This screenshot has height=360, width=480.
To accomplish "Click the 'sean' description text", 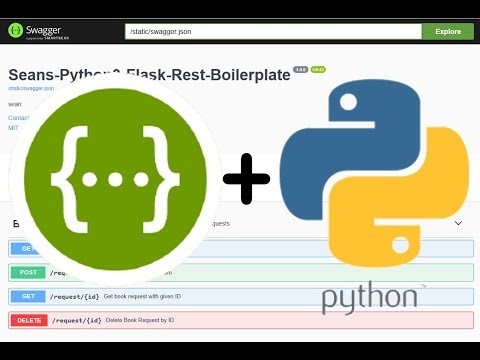I will [15, 104].
